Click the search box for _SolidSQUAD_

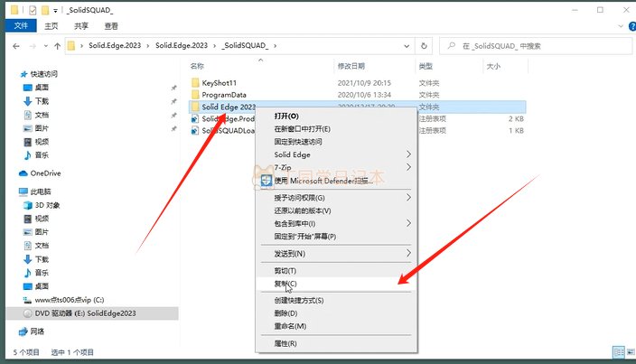(x=536, y=46)
